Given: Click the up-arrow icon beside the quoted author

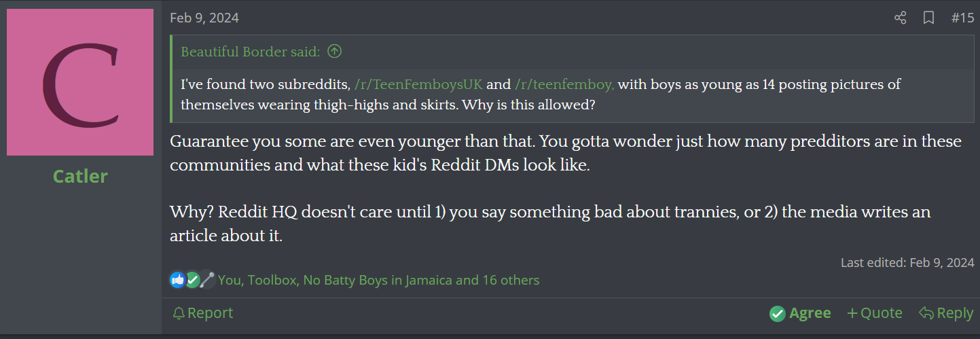Looking at the screenshot, I should click(x=334, y=51).
